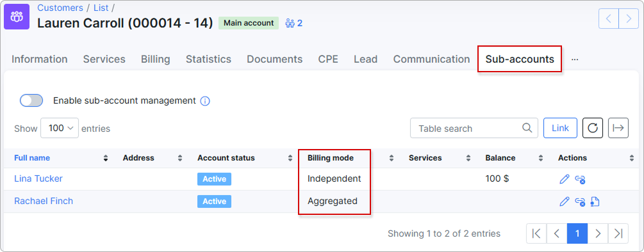The image size is (644, 252).
Task: Open the Lead tab
Action: tap(365, 59)
